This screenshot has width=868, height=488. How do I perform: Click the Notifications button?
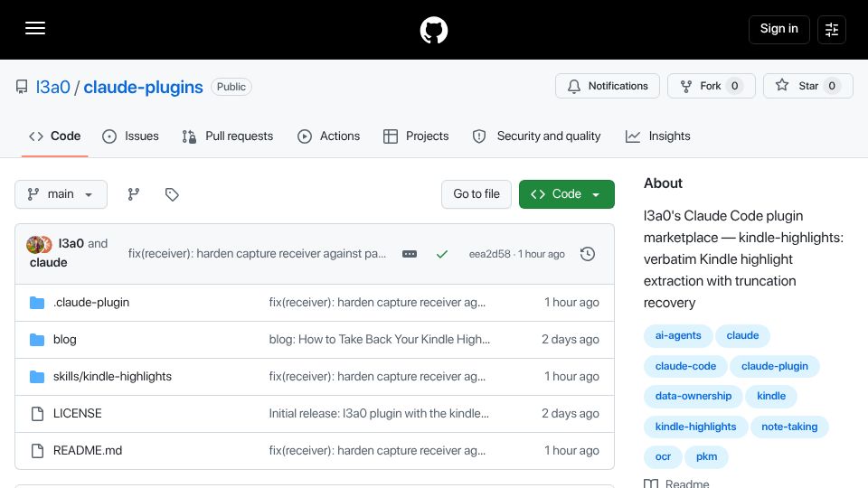point(608,86)
